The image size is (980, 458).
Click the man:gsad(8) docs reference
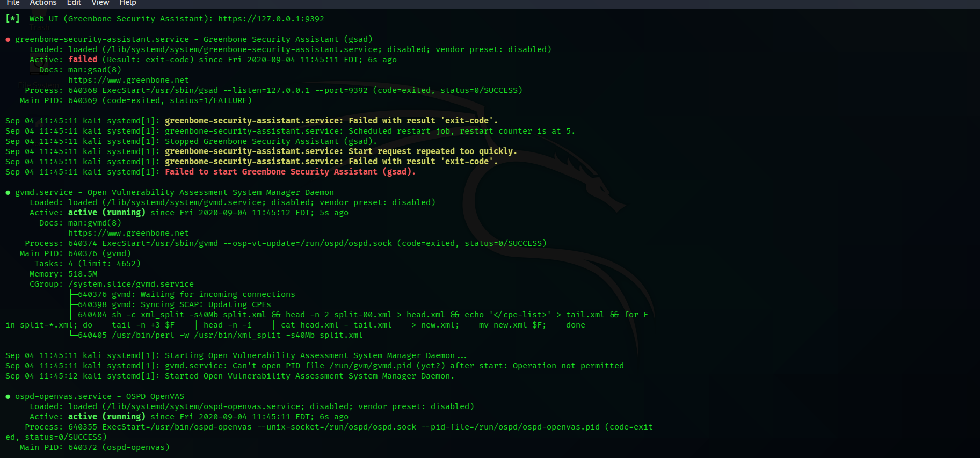coord(95,70)
